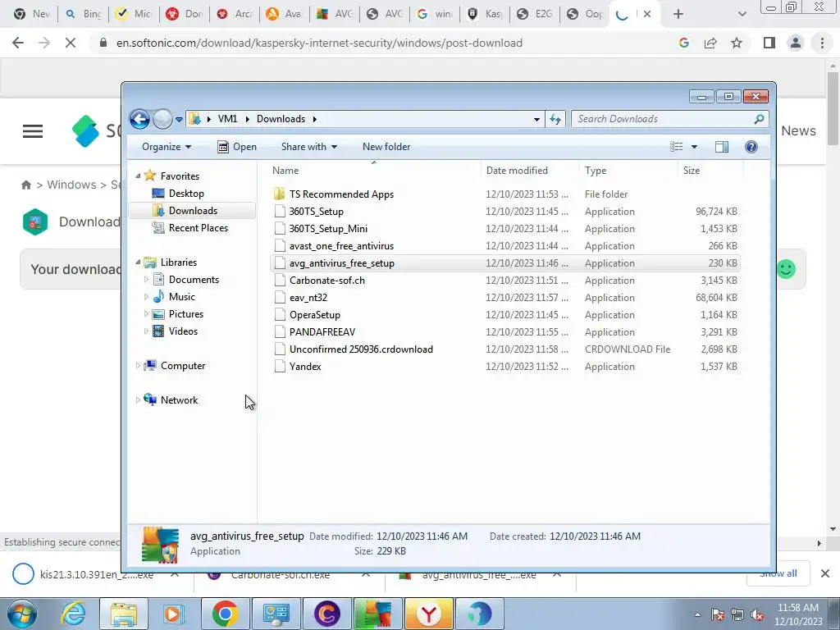Image resolution: width=840 pixels, height=630 pixels.
Task: Select Downloads in navigation pane
Action: coord(193,211)
